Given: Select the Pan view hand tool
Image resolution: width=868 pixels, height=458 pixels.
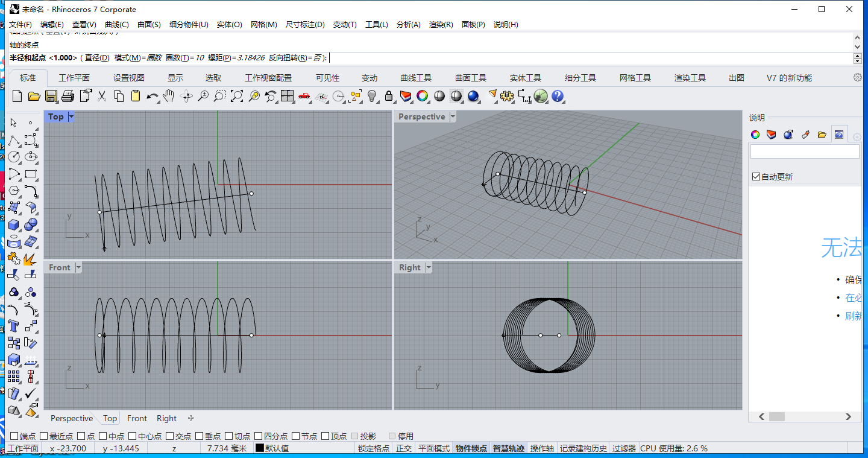Looking at the screenshot, I should [x=169, y=96].
